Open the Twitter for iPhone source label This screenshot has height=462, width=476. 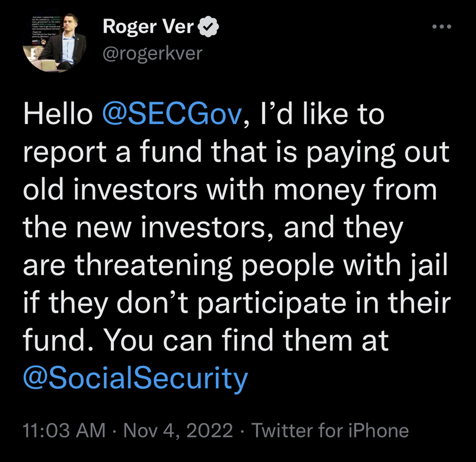(331, 430)
